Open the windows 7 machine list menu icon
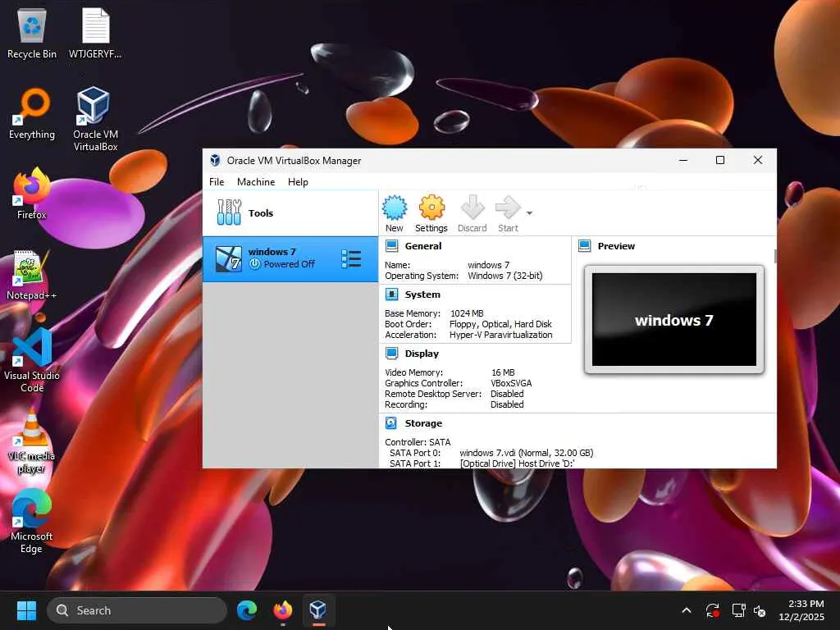Screen dimensions: 840x630 click(x=351, y=258)
